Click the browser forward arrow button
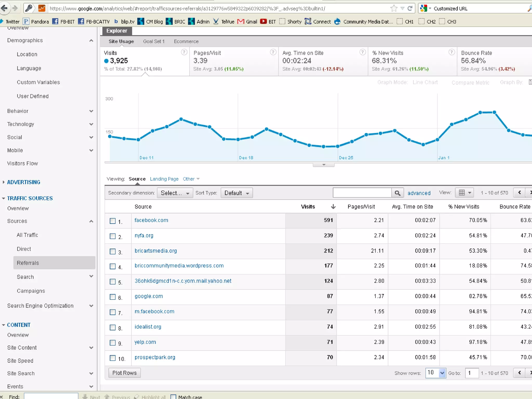532x399 pixels. coord(15,8)
